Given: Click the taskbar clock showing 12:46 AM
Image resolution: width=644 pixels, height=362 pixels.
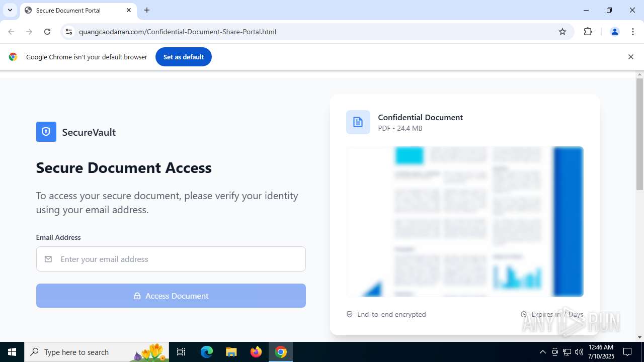Looking at the screenshot, I should click(x=601, y=352).
